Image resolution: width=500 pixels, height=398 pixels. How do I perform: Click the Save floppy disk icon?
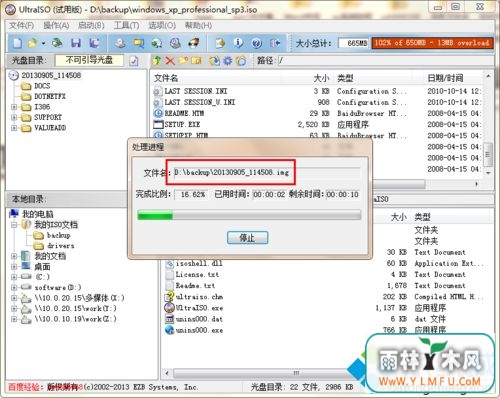pos(76,43)
